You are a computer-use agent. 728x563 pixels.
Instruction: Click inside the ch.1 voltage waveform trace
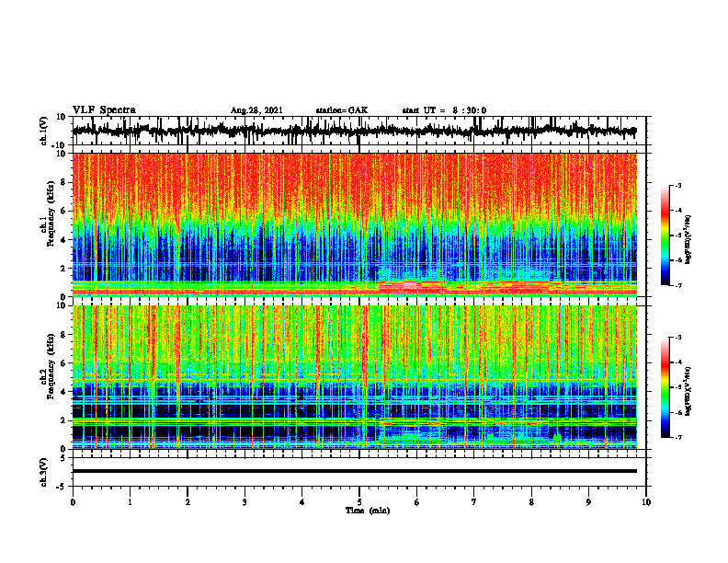point(354,131)
